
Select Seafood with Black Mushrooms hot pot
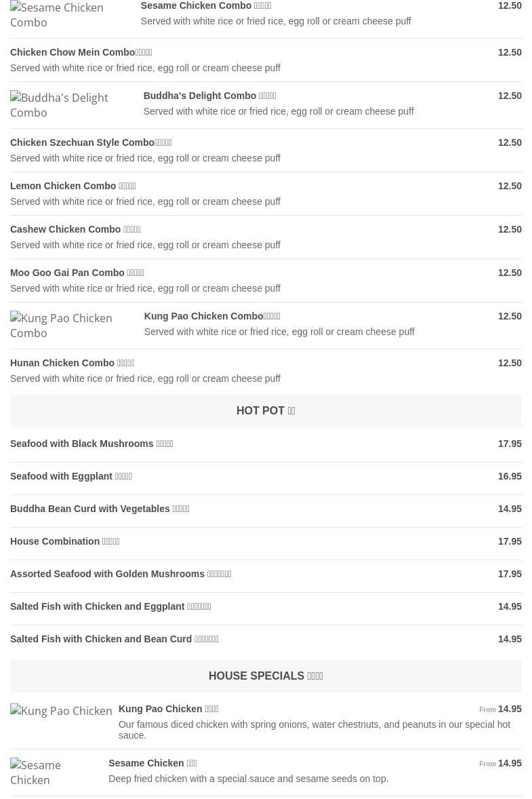point(91,444)
